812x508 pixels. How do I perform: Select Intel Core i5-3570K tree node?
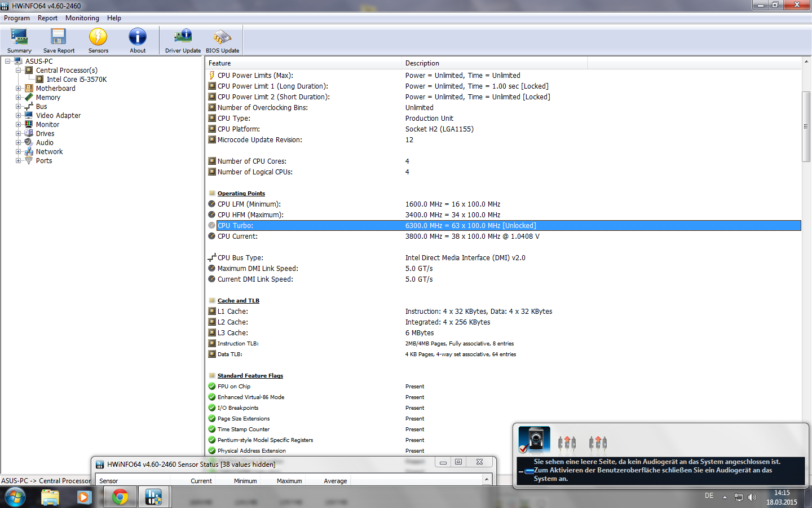[77, 80]
